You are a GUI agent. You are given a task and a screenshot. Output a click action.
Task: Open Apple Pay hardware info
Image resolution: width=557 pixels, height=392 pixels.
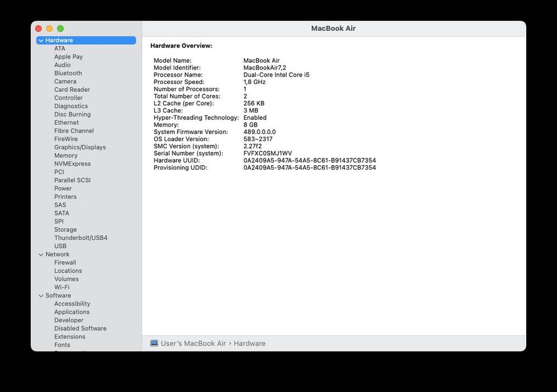68,57
